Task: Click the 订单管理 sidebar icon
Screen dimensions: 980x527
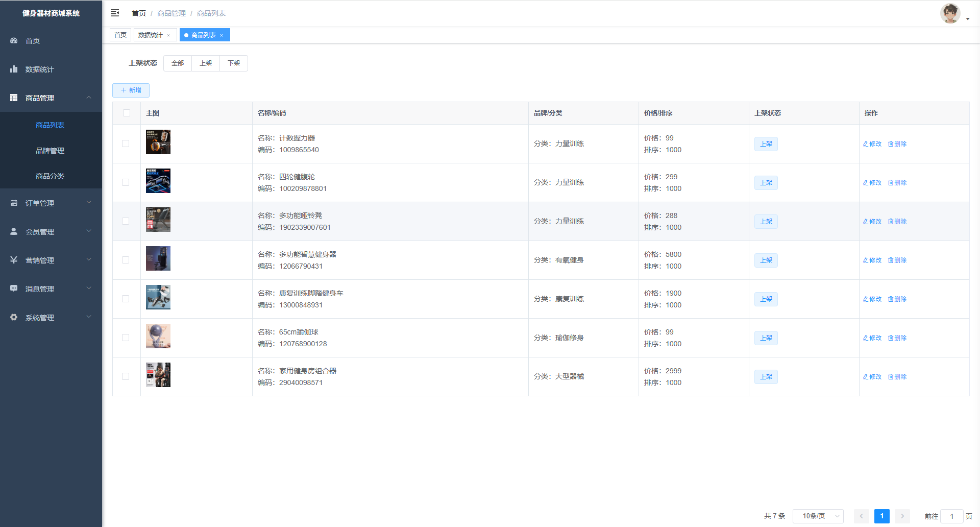Action: coord(14,203)
